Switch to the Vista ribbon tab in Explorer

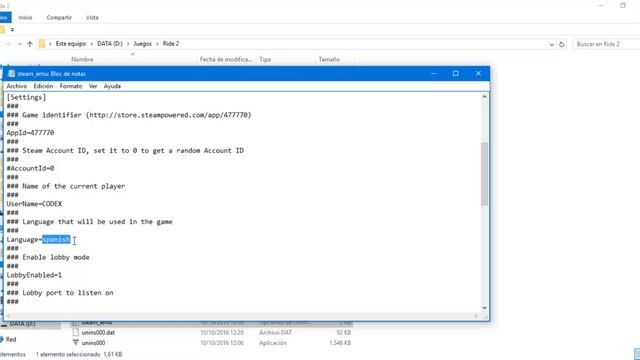point(92,18)
